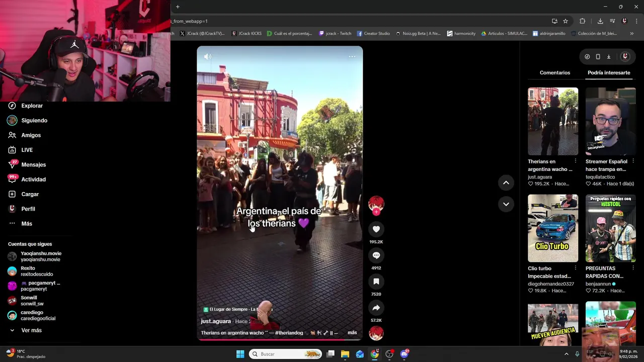Mute the TikTok video sound

(x=208, y=56)
